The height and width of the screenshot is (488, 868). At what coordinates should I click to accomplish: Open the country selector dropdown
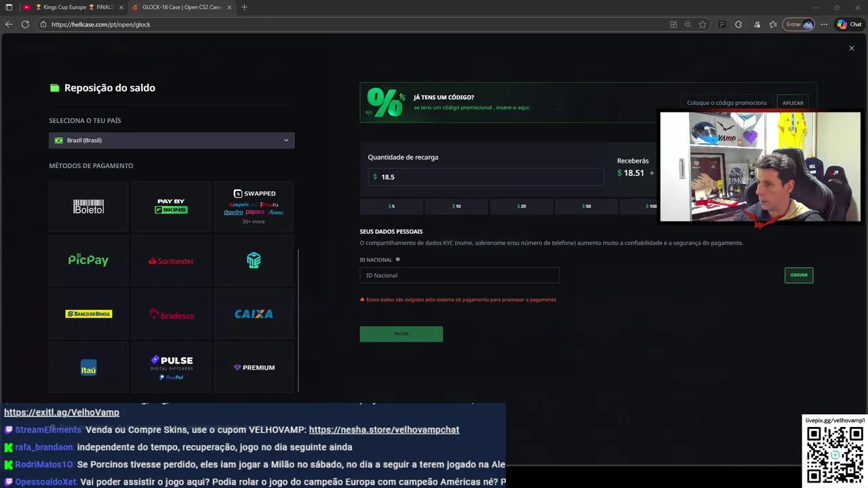(x=172, y=140)
